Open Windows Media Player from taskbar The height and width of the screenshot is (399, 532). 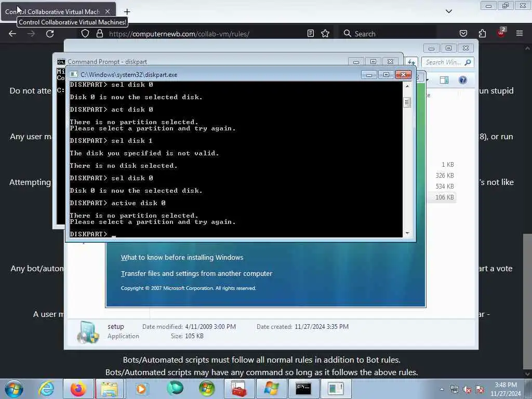[x=141, y=389]
